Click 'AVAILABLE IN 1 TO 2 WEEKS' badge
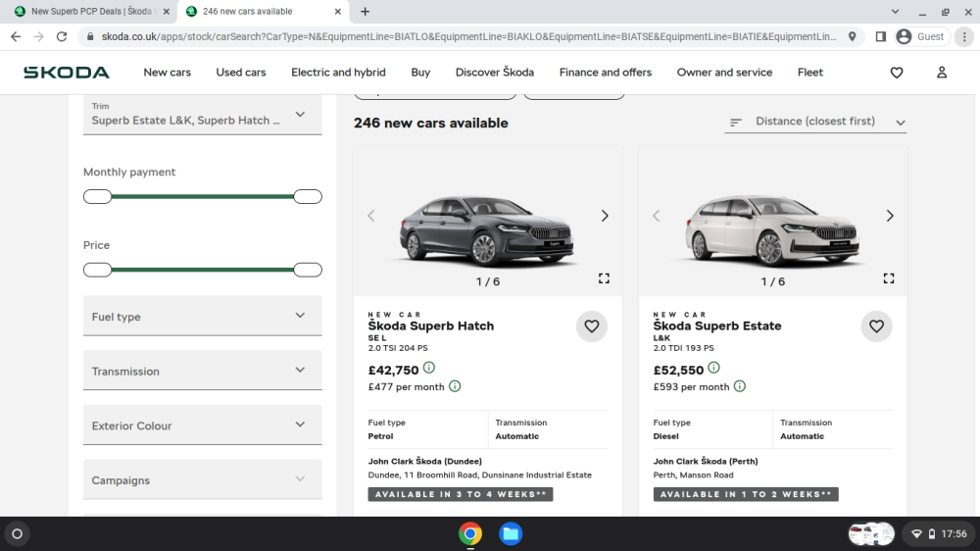This screenshot has width=980, height=551. [746, 494]
